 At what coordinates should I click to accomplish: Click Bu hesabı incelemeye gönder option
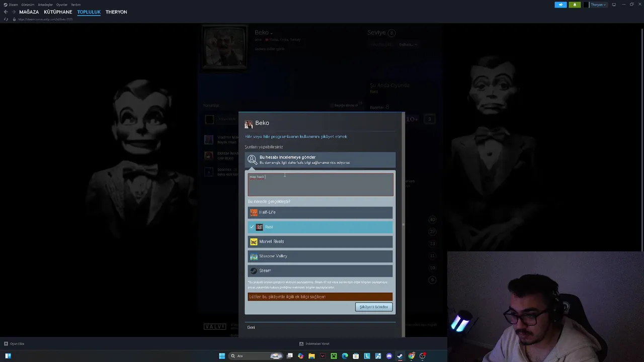(320, 160)
